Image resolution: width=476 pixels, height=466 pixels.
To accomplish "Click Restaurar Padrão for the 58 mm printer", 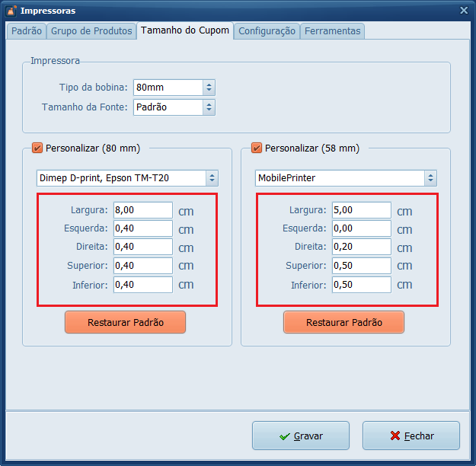I will 344,322.
